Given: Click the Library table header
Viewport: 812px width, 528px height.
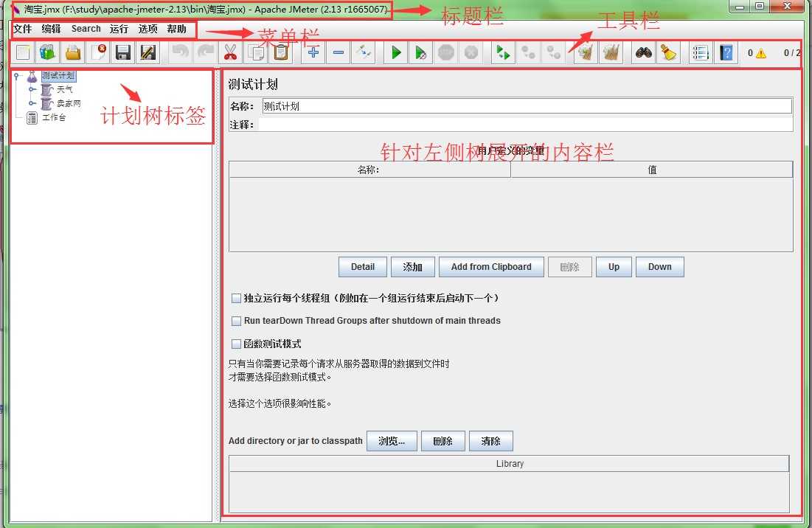Looking at the screenshot, I should [510, 464].
